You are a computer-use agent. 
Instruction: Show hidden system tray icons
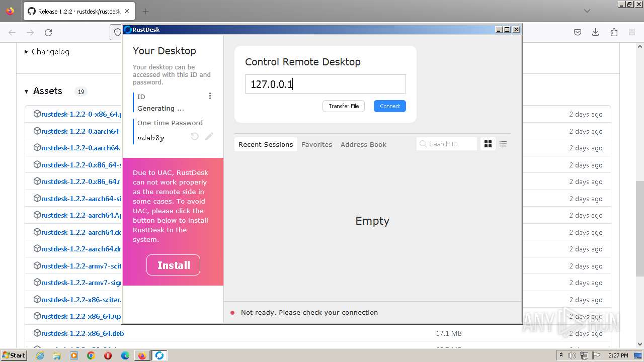click(x=561, y=355)
